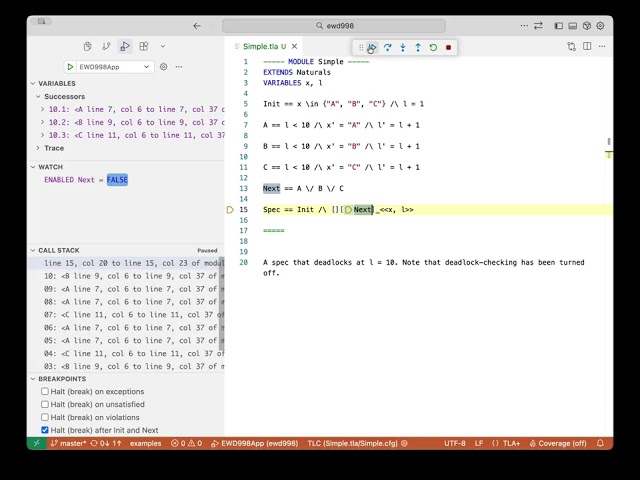Toggle primary sidebar layout icon
The image size is (640, 480).
(558, 26)
